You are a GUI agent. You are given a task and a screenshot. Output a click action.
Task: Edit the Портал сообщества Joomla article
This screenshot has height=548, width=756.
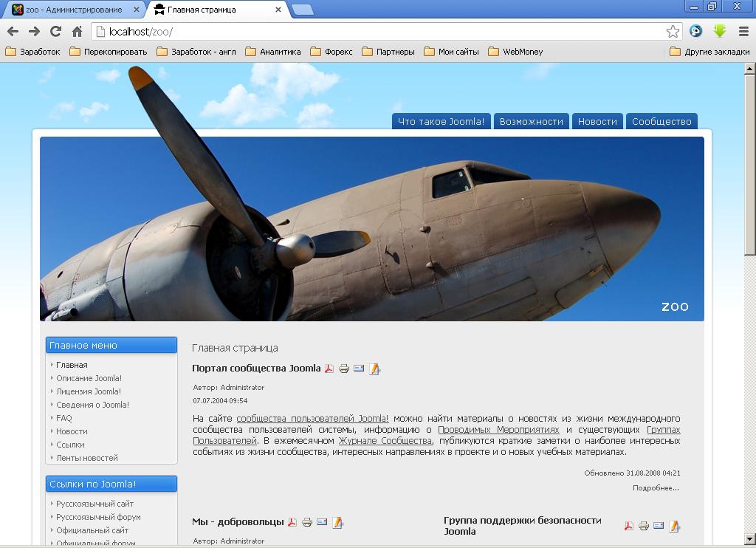point(374,369)
